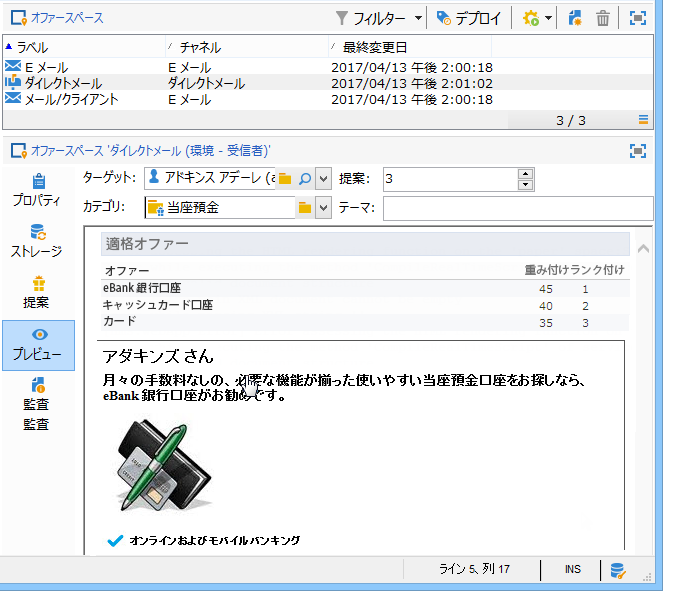Expand the ターゲット dropdown arrow
677x593 pixels.
tap(323, 178)
